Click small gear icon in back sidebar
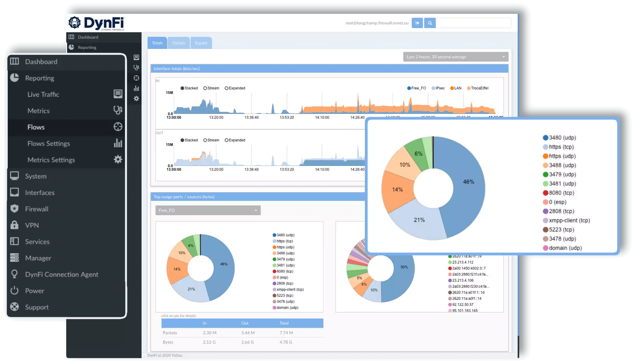Viewport: 635px width, 364px height. tap(137, 99)
